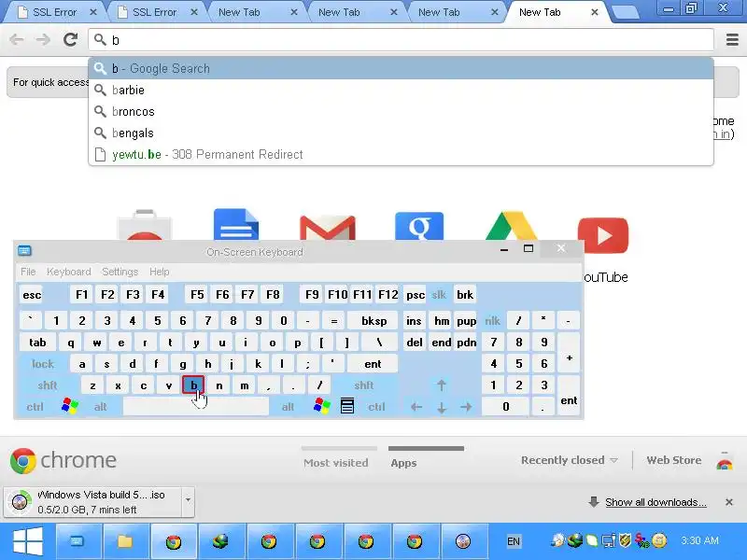Screen dimensions: 747x560
Task: Click the Show all downloads link
Action: point(655,502)
